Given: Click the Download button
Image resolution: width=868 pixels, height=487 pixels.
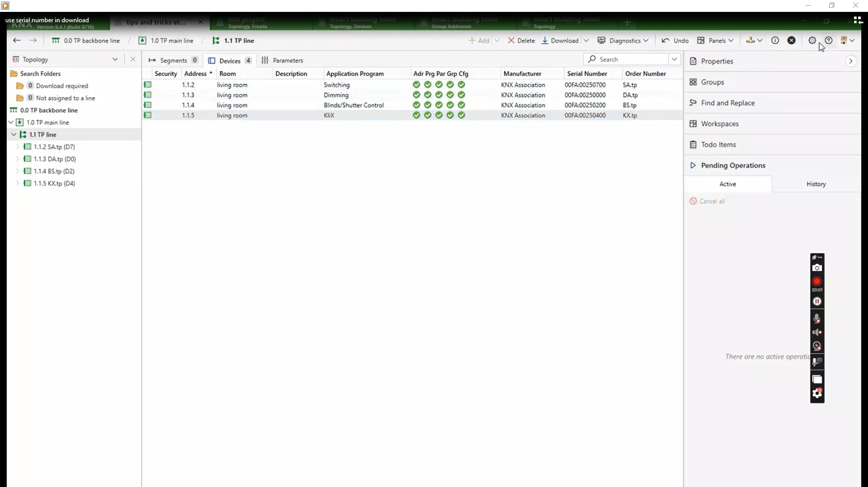Looking at the screenshot, I should pyautogui.click(x=560, y=40).
